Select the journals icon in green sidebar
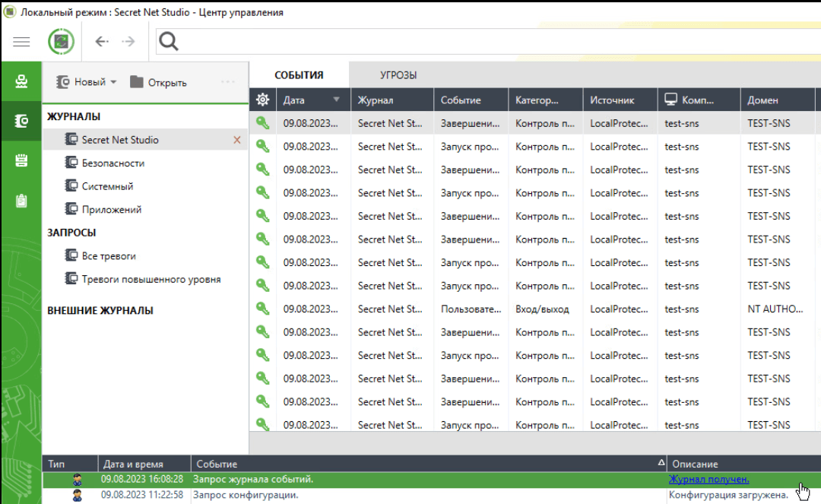821x504 pixels. pyautogui.click(x=21, y=121)
